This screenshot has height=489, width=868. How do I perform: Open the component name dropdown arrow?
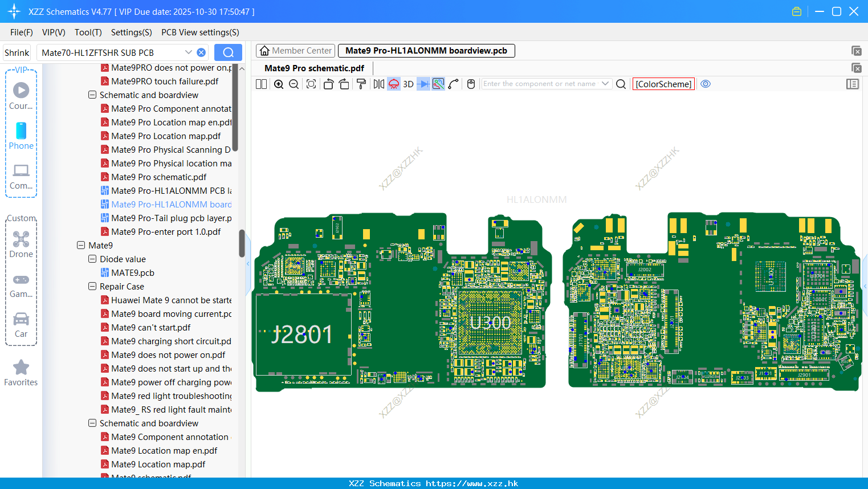605,84
